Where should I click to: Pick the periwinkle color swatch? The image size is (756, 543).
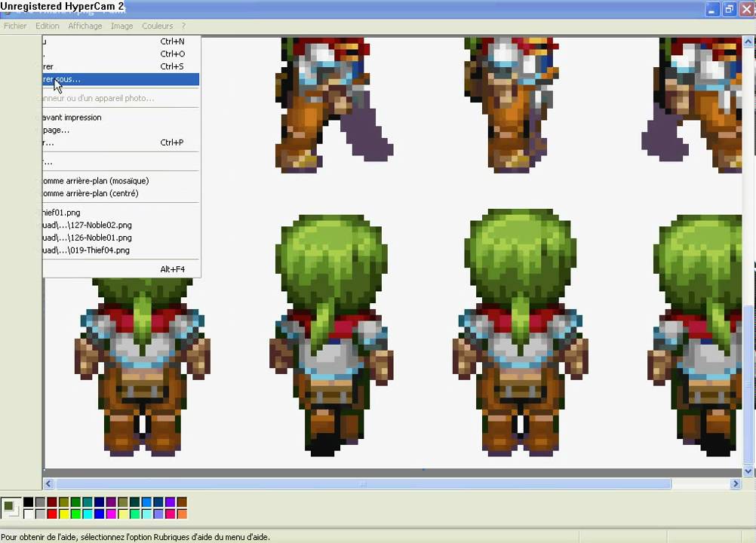click(158, 514)
